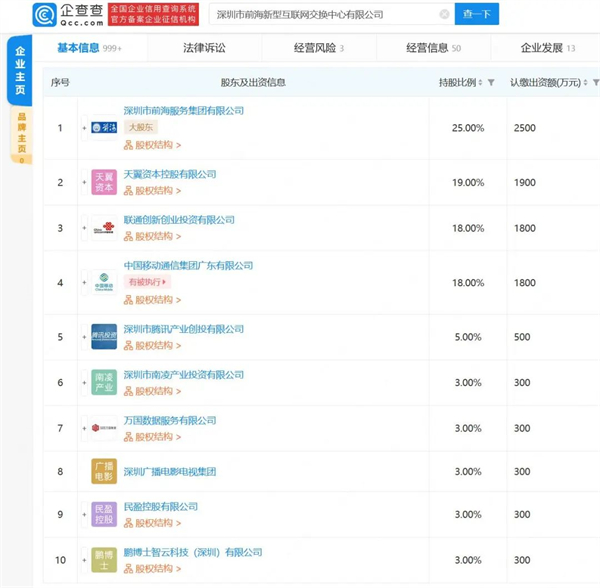This screenshot has width=600, height=588.
Task: Open China Unicom logo for 联通创新创业投资
Action: pyautogui.click(x=104, y=228)
